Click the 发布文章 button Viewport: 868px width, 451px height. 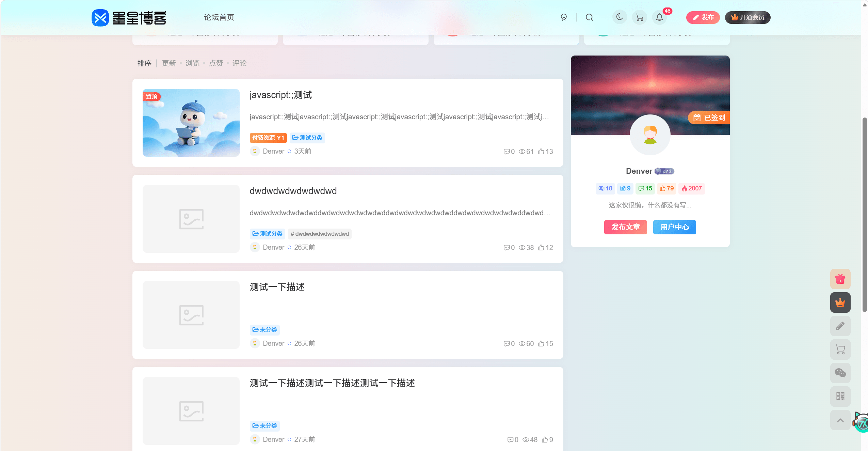click(625, 227)
